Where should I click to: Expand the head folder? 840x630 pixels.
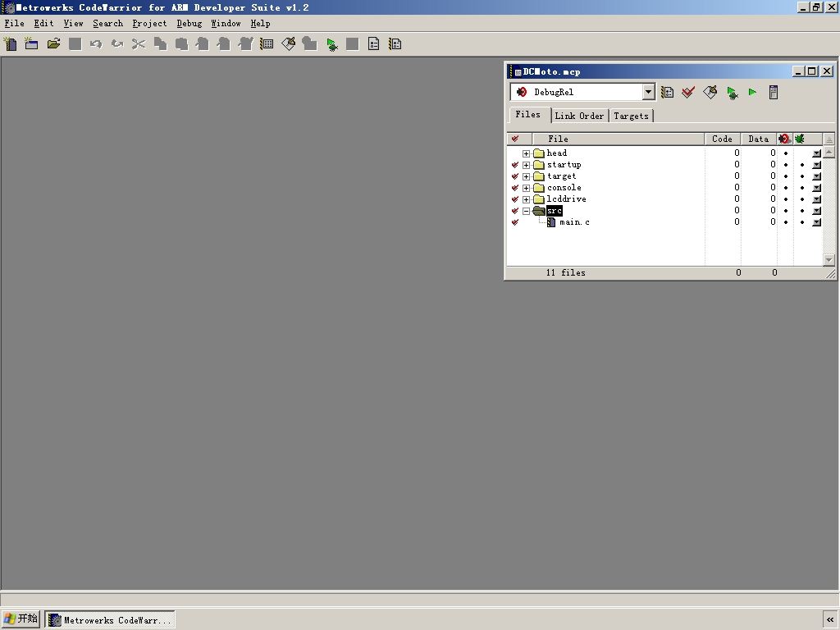coord(526,153)
